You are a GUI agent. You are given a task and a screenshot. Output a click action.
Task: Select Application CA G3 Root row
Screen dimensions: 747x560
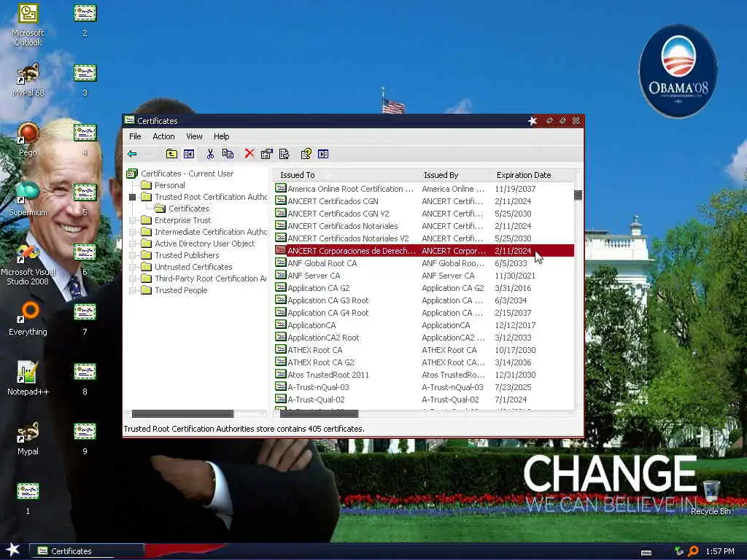tap(424, 300)
